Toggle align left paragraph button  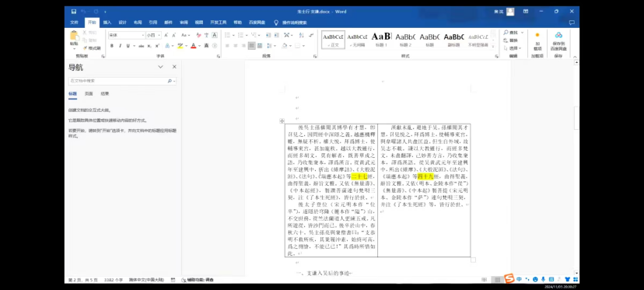tap(227, 46)
